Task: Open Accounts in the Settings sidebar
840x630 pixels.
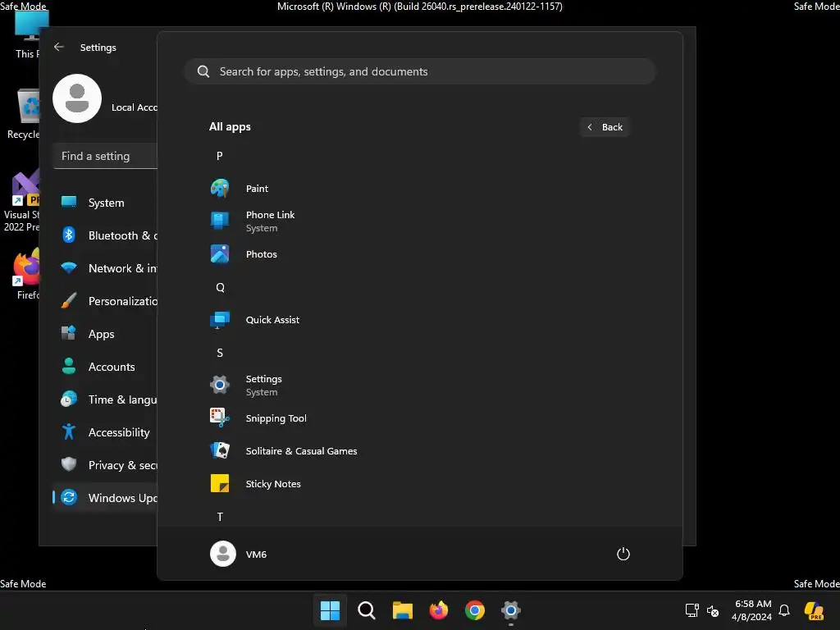Action: click(105, 367)
